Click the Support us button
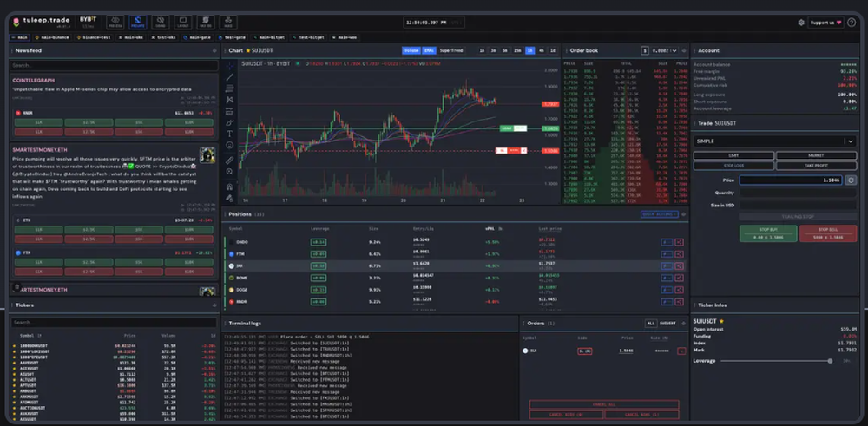868x426 pixels. point(825,23)
